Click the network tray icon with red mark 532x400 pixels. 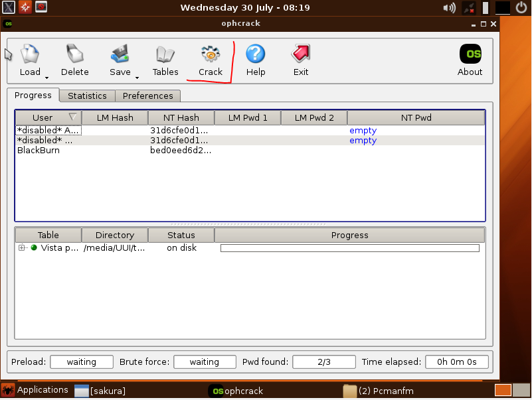[x=469, y=7]
